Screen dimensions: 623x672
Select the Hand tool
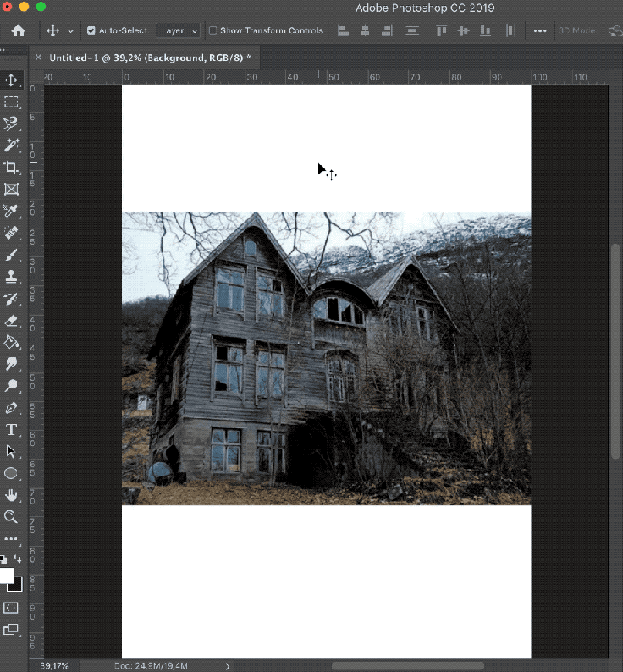tap(12, 495)
